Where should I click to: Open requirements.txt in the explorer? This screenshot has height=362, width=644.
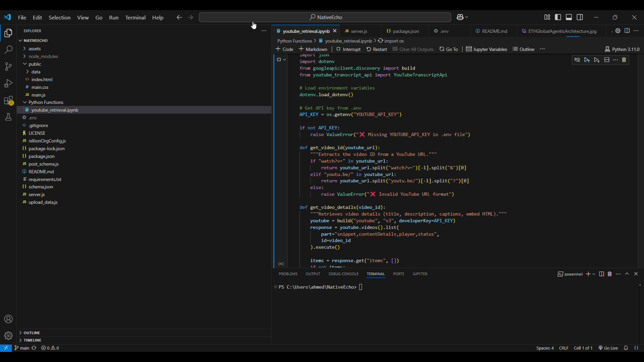click(45, 180)
